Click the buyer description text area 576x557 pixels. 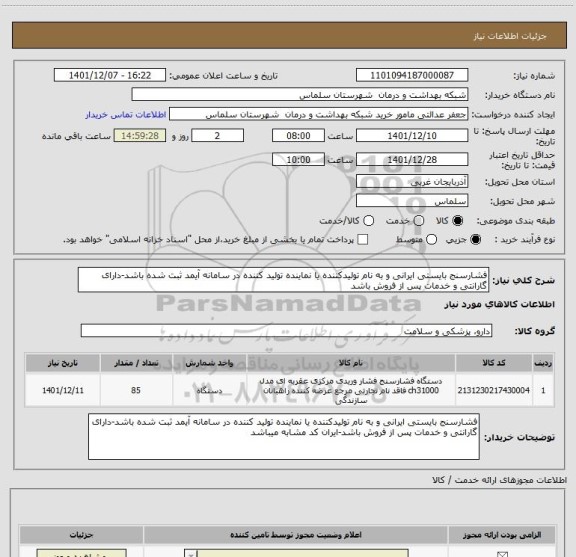(x=284, y=436)
